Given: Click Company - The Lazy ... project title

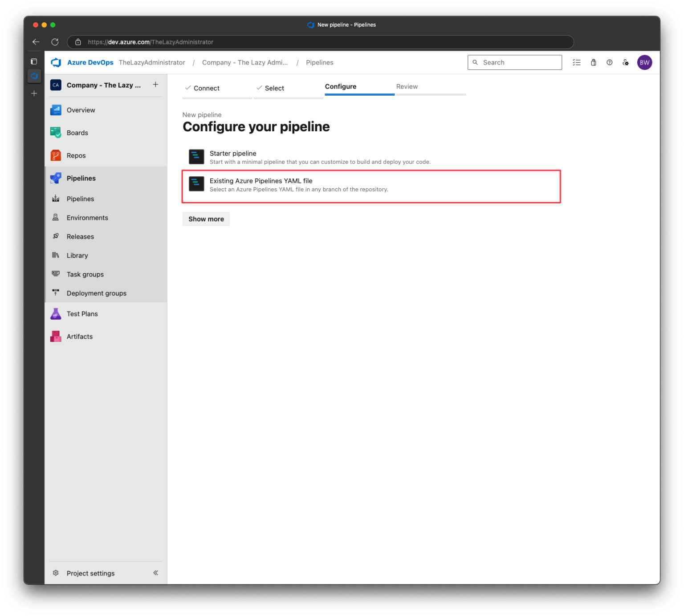Looking at the screenshot, I should pos(104,85).
